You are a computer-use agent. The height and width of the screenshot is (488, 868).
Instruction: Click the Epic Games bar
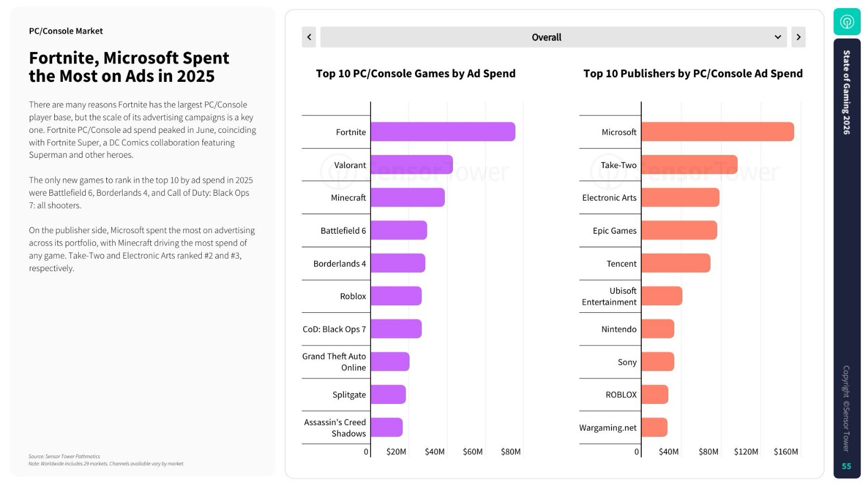coord(679,230)
